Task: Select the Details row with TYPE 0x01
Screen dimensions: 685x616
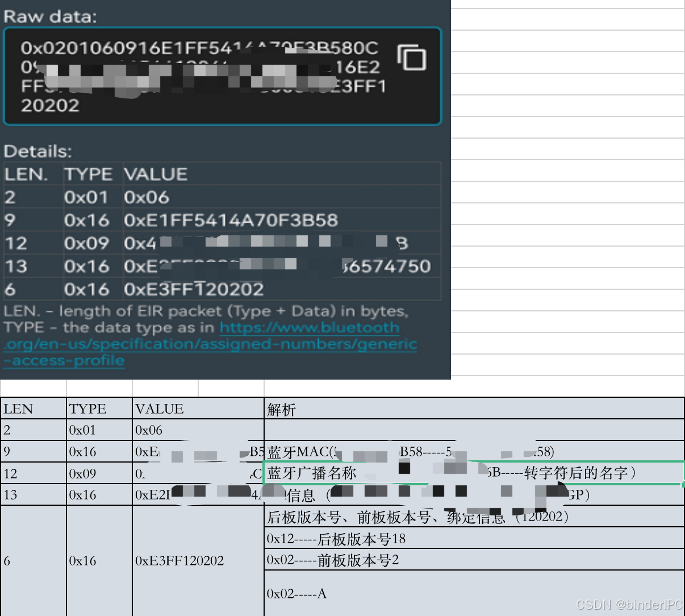Action: tap(114, 197)
